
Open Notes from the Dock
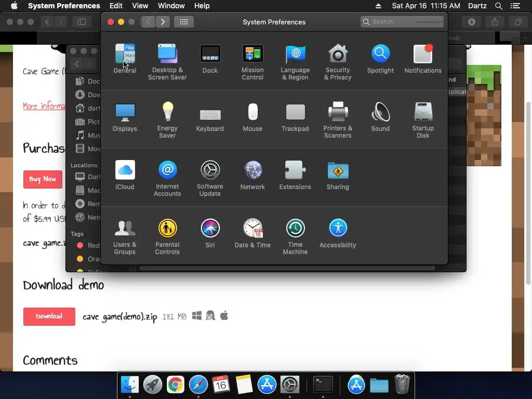point(244,384)
